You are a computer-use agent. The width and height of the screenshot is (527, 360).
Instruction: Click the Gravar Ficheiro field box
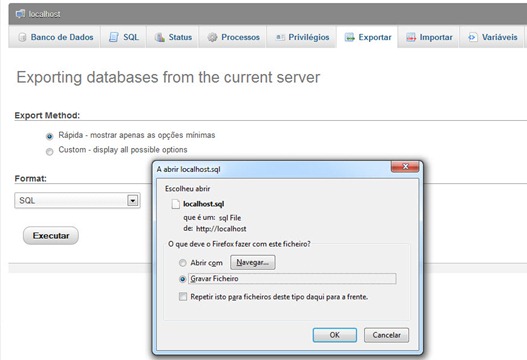(x=292, y=279)
